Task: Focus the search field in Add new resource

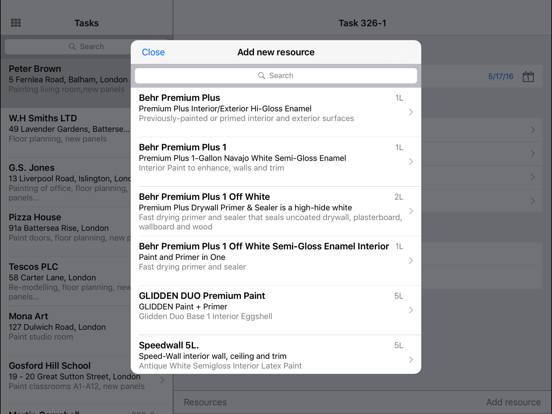Action: click(x=276, y=76)
